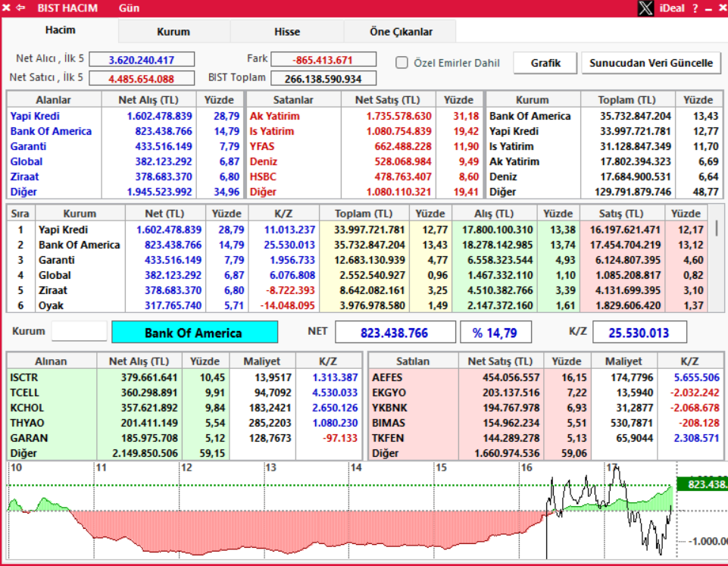Click the Net (TL) column header
The height and width of the screenshot is (566, 728).
tap(165, 214)
